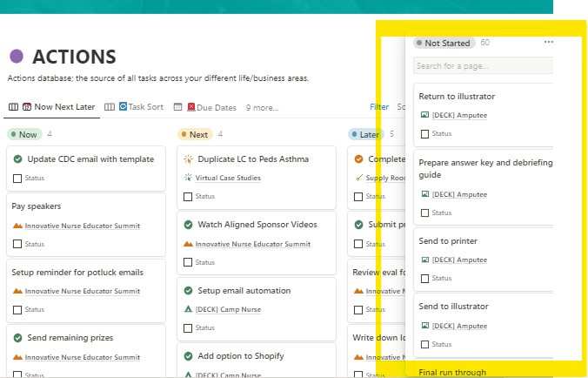588x378 pixels.
Task: Check the Status box under Pay speakers
Action: coord(17,244)
